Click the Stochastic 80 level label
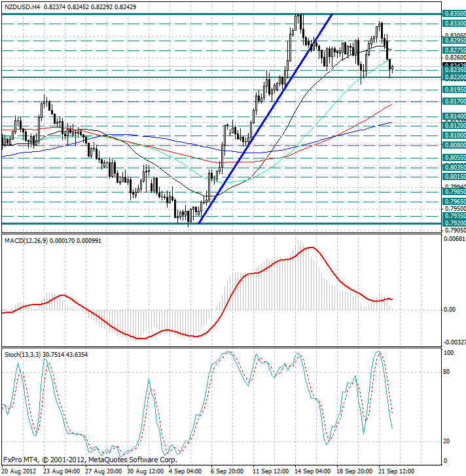This screenshot has height=476, width=466. point(446,372)
